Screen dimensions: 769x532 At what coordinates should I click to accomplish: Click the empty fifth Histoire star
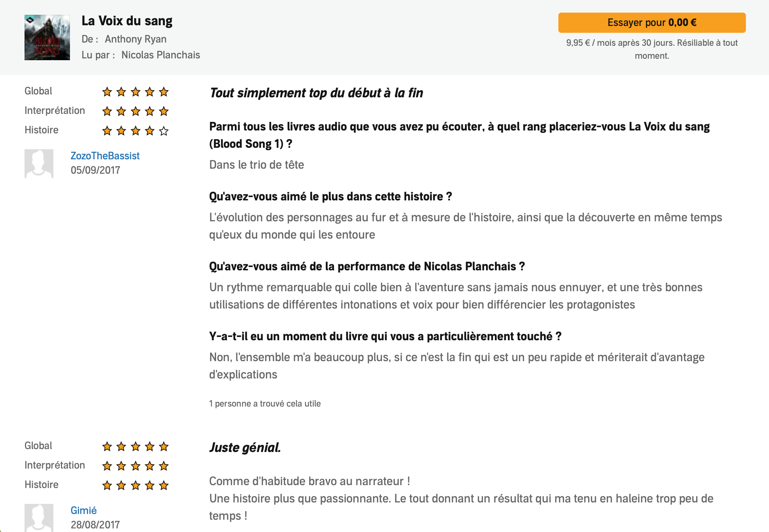[x=164, y=130]
